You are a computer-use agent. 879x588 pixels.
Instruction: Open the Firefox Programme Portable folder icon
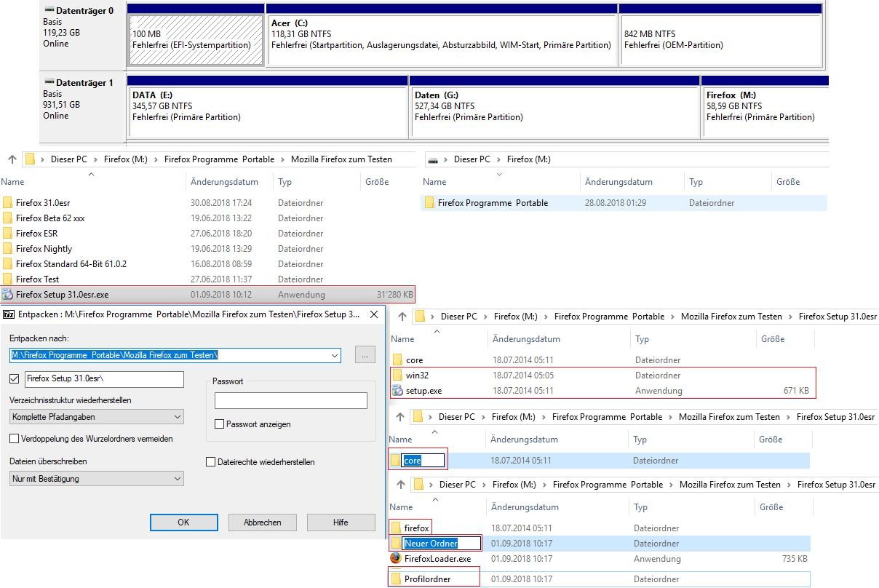pyautogui.click(x=429, y=203)
